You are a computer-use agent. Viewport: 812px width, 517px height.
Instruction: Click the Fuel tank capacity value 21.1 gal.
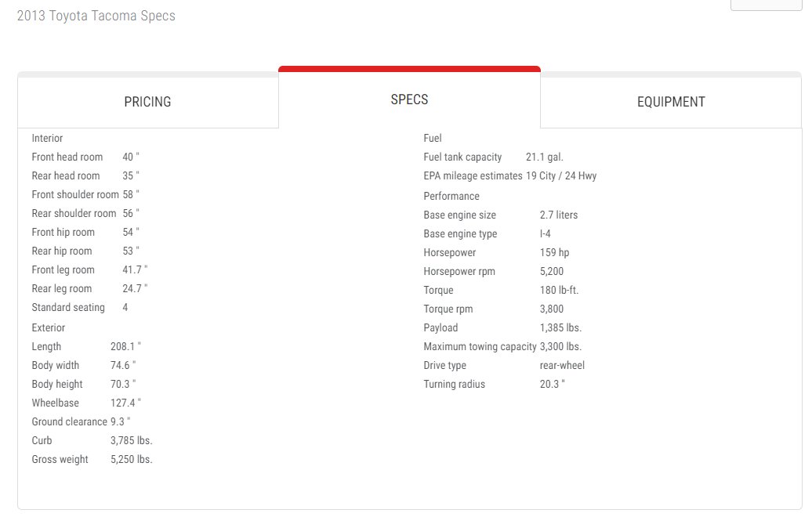(545, 157)
